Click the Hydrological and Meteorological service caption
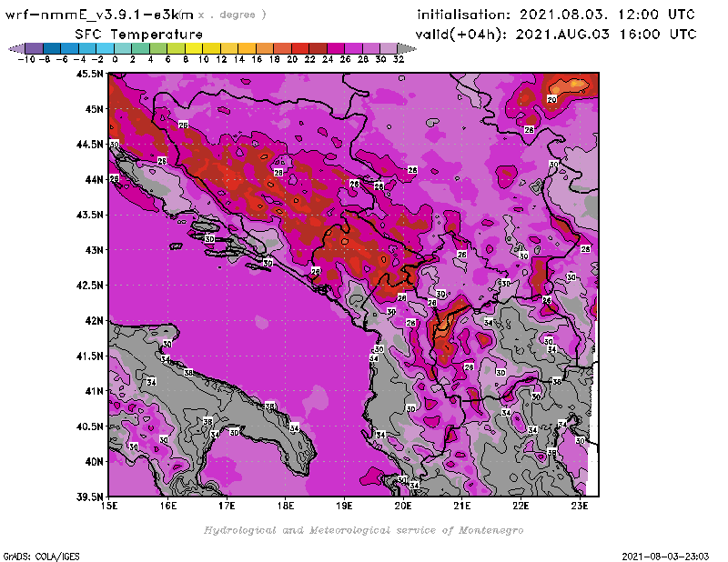 (363, 530)
